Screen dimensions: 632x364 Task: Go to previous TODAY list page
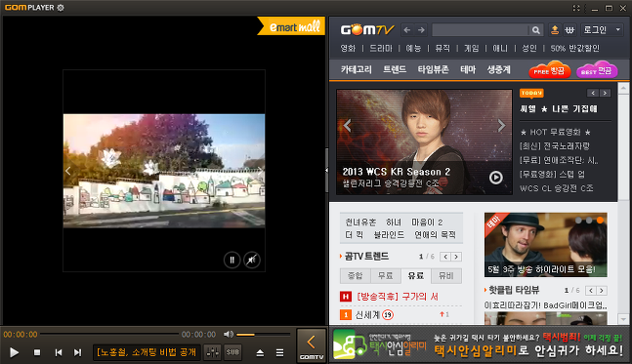point(593,93)
